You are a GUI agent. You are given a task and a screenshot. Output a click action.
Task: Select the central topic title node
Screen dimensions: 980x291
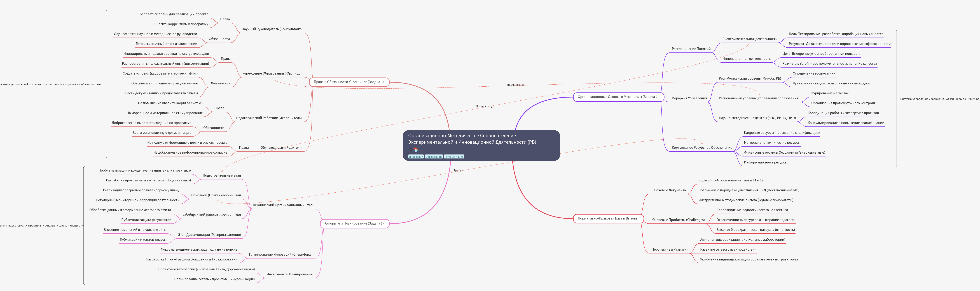click(472, 139)
